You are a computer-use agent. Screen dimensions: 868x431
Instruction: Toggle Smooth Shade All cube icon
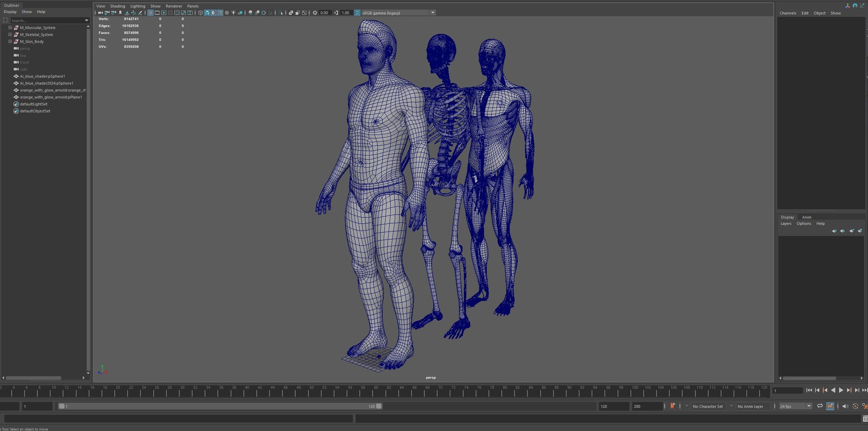click(207, 13)
